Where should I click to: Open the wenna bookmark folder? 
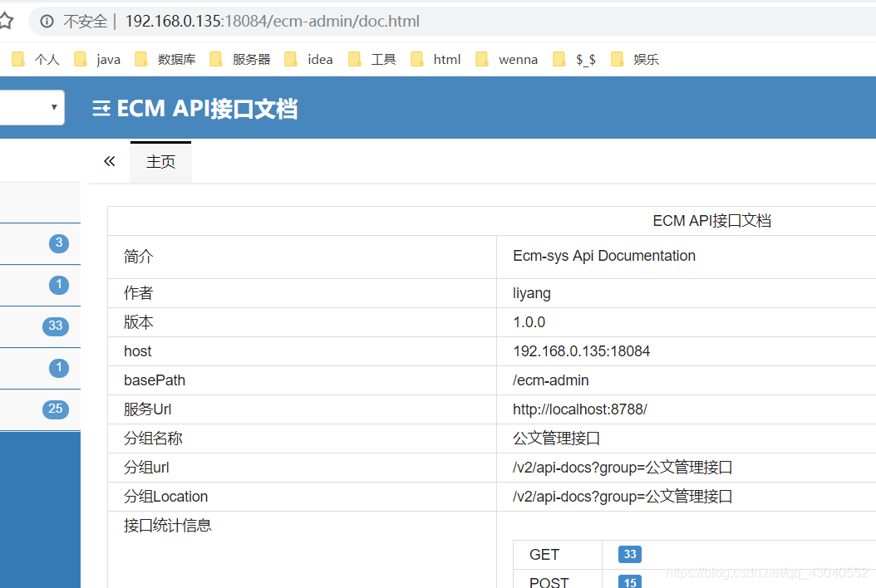pos(507,59)
